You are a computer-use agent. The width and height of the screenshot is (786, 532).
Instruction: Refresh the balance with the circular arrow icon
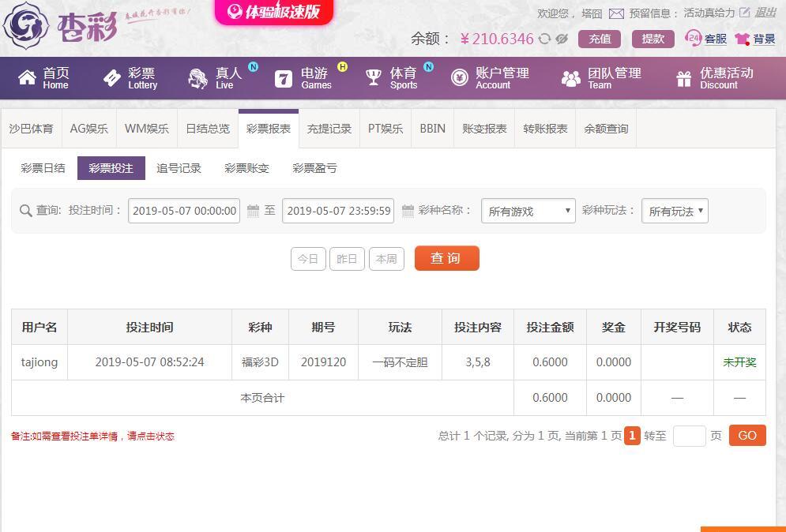click(544, 39)
